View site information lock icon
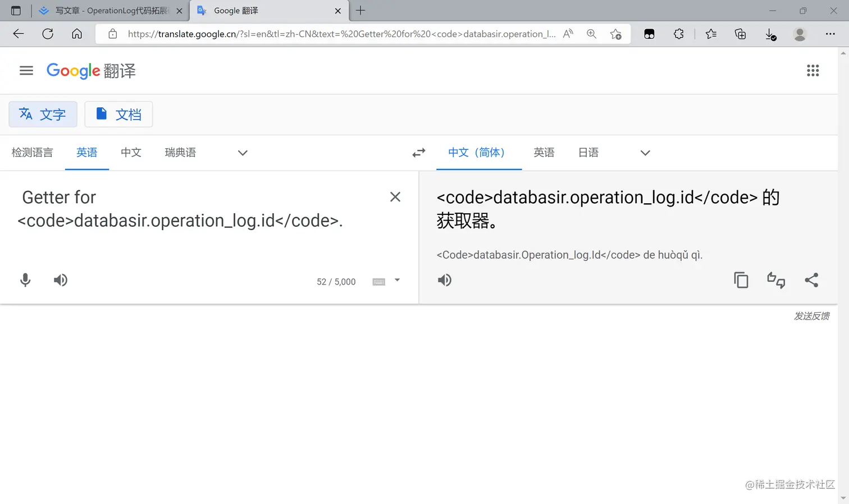 (x=113, y=34)
